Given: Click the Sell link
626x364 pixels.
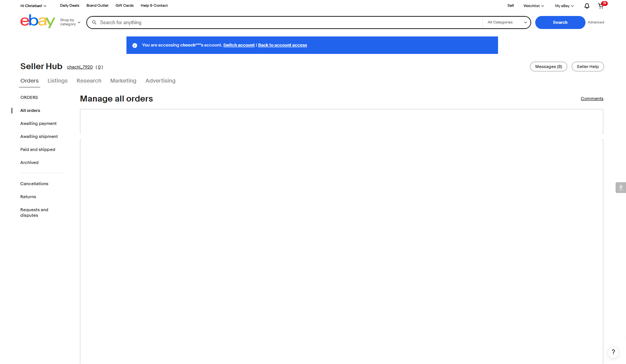Looking at the screenshot, I should coord(511,6).
